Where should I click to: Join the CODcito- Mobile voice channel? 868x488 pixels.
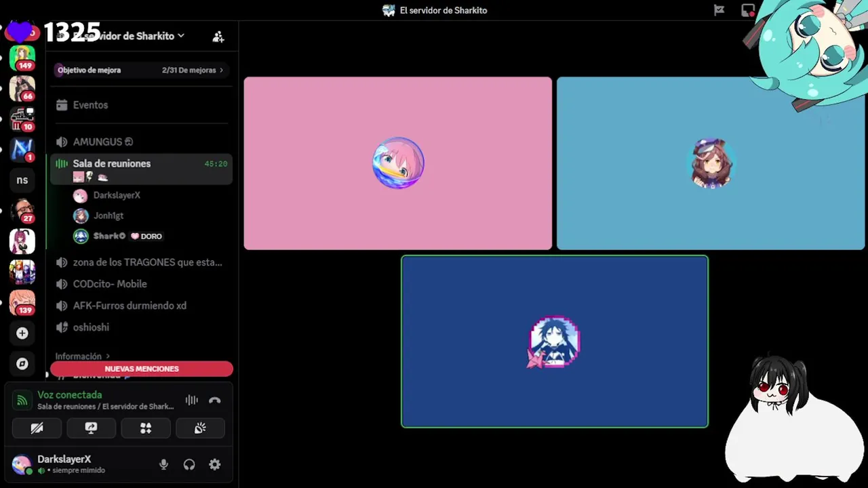click(141, 284)
